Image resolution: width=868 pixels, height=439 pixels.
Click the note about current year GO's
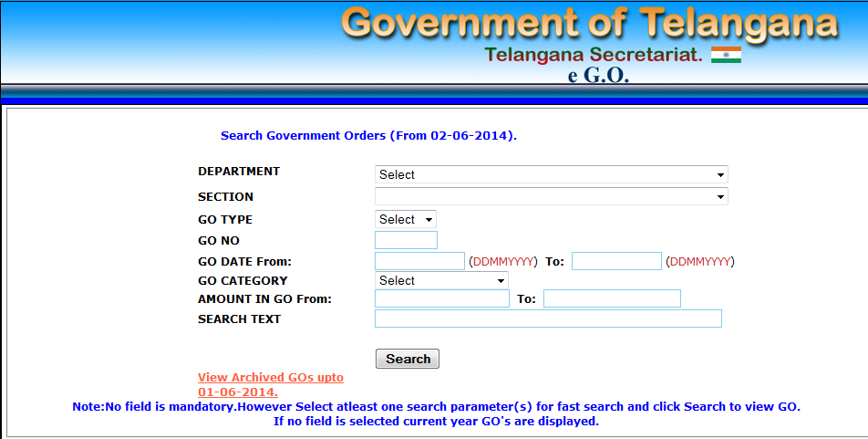click(x=436, y=422)
